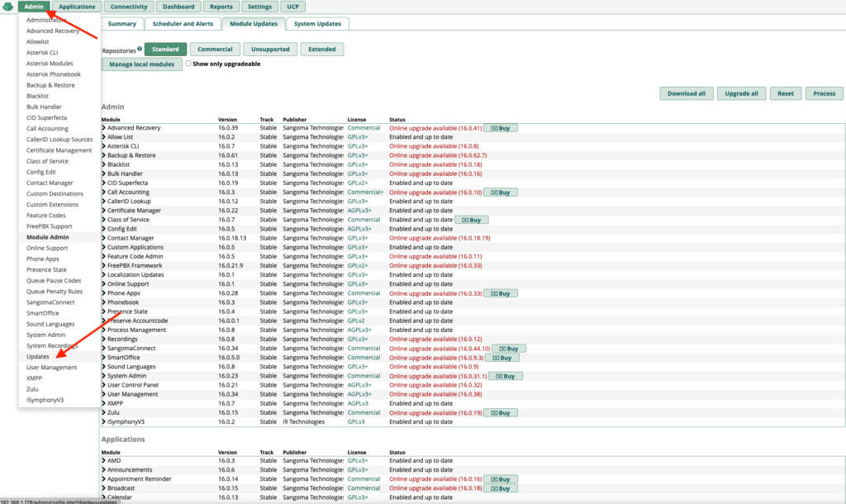Click Buy icon for Call Accounting
This screenshot has height=504, width=846.
tap(500, 193)
